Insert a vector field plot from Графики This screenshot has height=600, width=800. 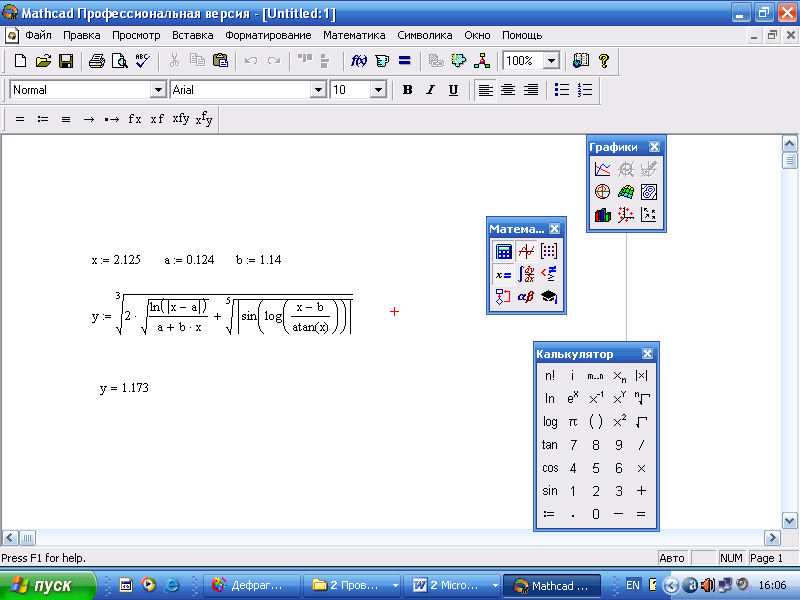pyautogui.click(x=648, y=215)
